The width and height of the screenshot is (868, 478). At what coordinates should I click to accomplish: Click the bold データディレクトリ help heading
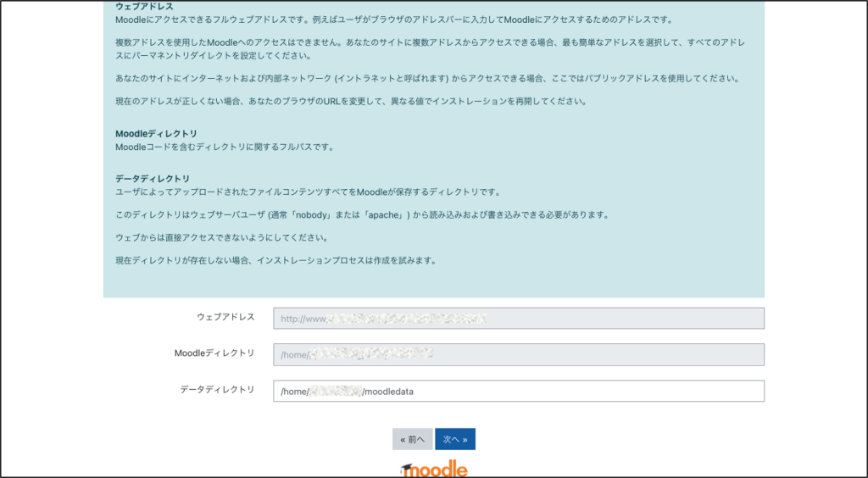tap(153, 179)
